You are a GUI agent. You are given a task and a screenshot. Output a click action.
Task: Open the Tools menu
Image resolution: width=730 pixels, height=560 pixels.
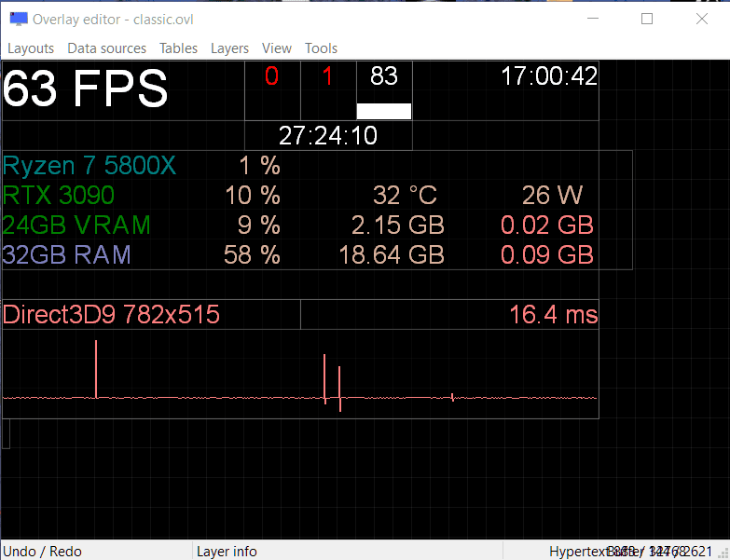tap(321, 48)
